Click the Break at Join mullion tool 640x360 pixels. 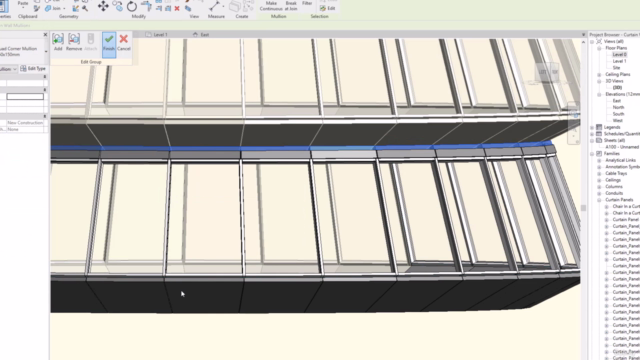(x=291, y=6)
